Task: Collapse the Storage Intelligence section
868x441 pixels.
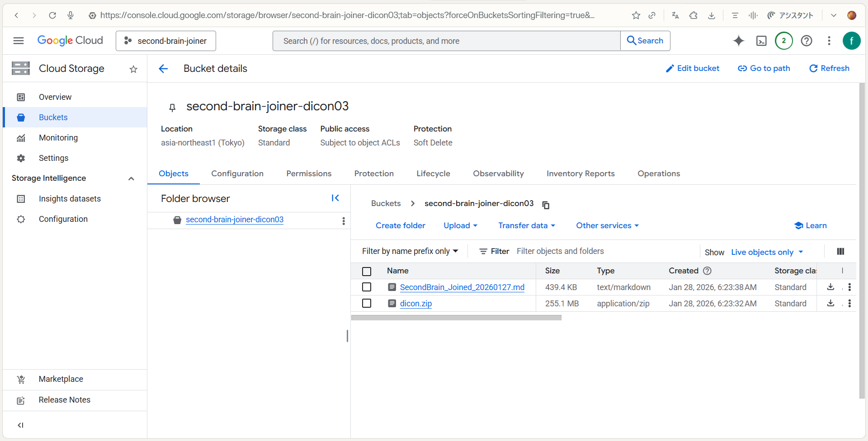Action: click(x=131, y=178)
